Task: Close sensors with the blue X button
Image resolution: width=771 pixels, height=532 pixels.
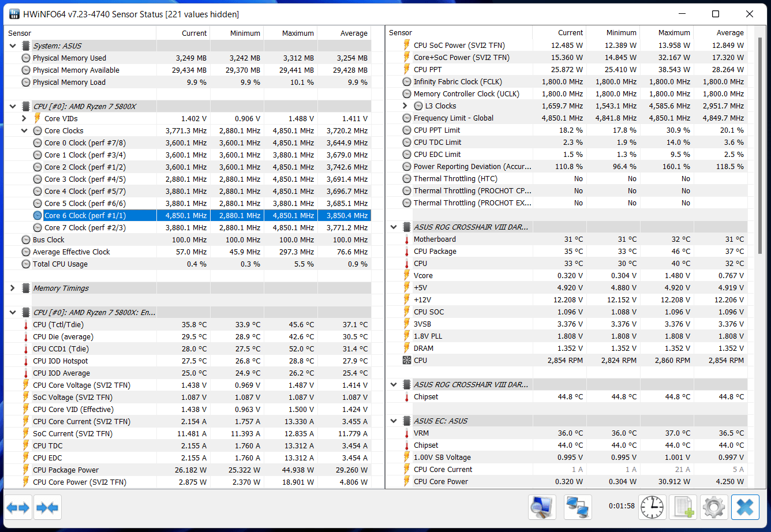Action: pos(745,508)
